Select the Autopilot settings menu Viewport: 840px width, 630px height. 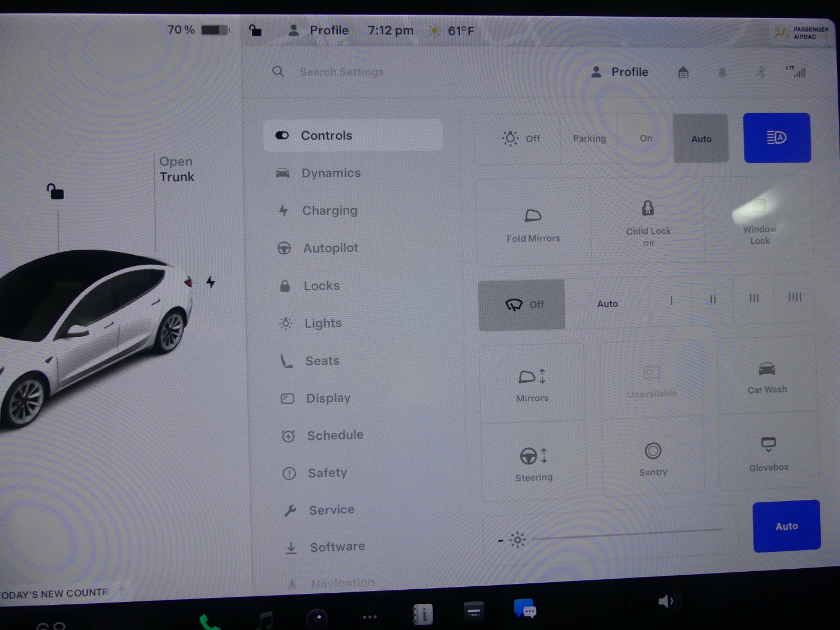pyautogui.click(x=330, y=249)
